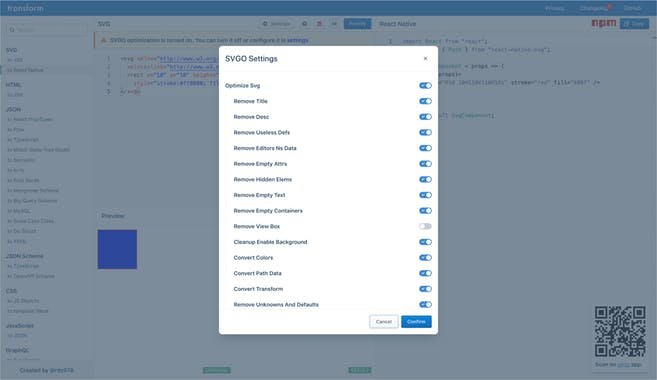Turn off the Remove Title switch
This screenshot has width=657, height=380.
(425, 101)
